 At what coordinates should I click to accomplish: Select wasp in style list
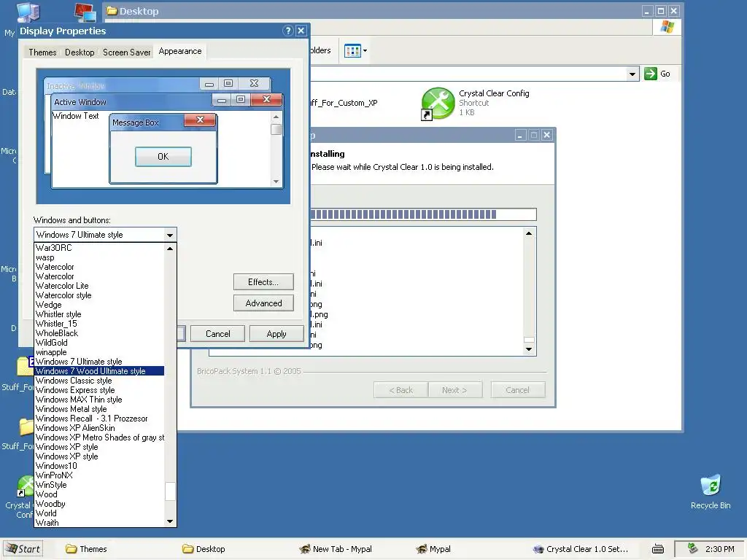point(99,257)
